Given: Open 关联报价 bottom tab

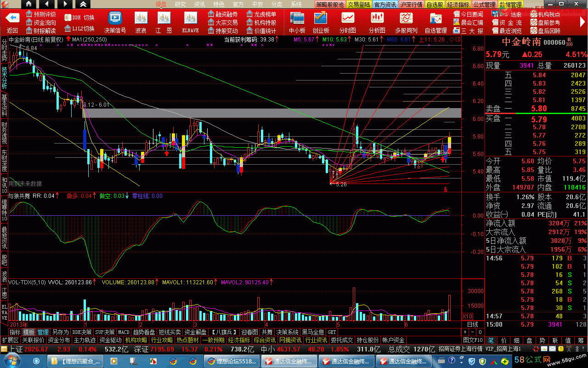Looking at the screenshot, I should tap(33, 340).
